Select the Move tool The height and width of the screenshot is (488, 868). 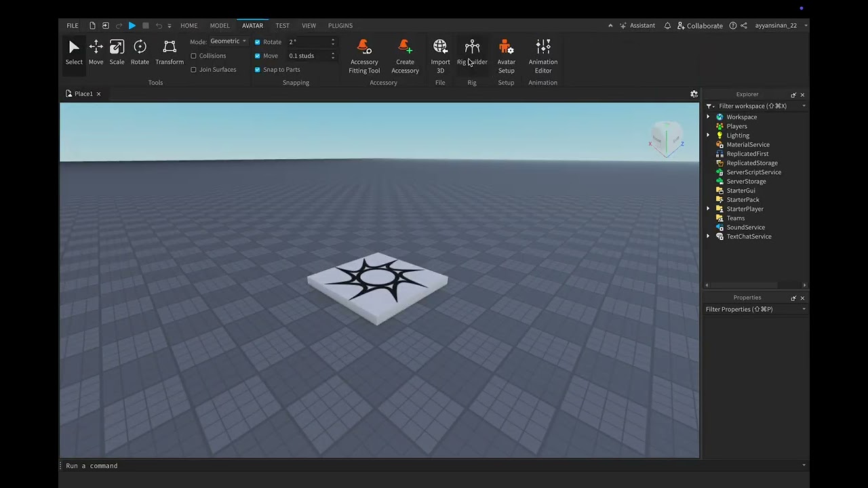(96, 51)
